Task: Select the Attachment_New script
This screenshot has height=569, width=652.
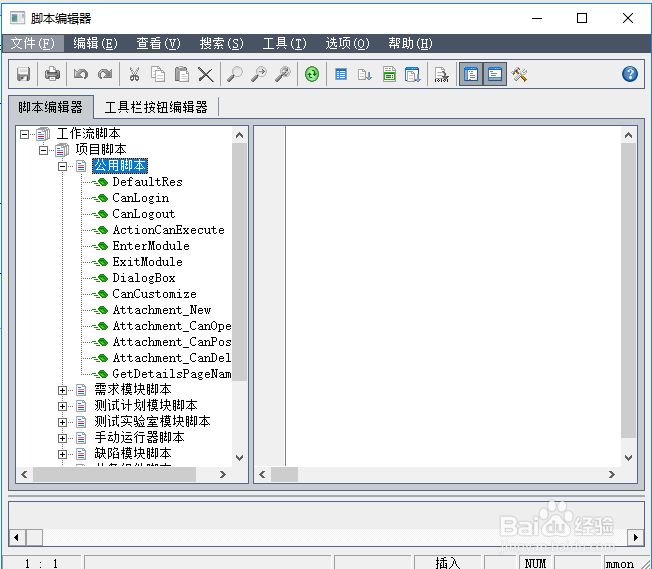Action: [162, 310]
